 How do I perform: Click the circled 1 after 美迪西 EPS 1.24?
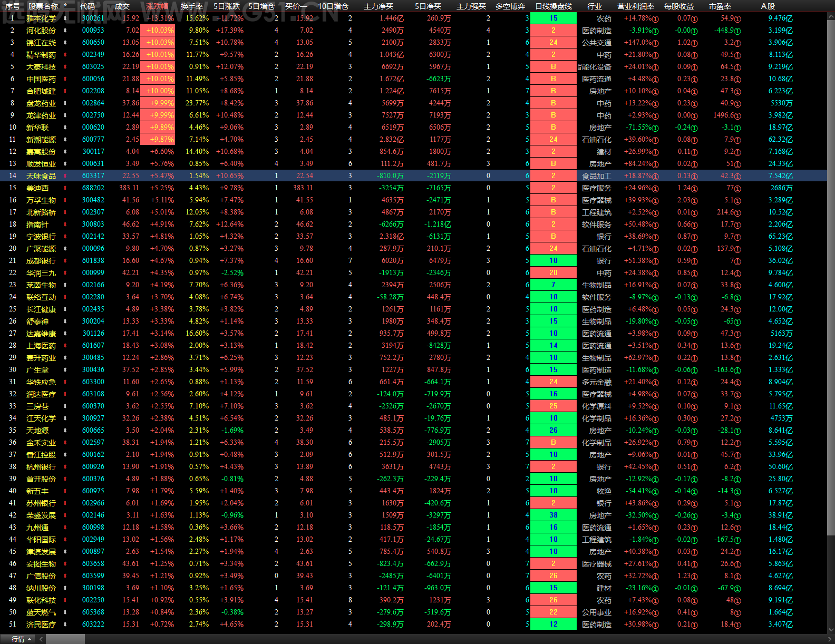[x=694, y=189]
